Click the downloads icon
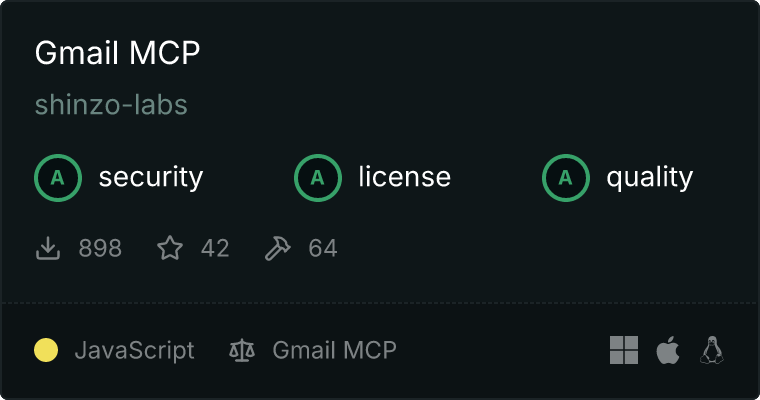 pos(48,248)
